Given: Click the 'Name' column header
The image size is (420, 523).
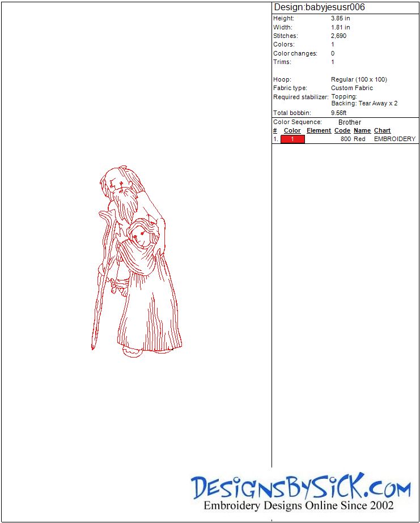Looking at the screenshot, I should [362, 130].
